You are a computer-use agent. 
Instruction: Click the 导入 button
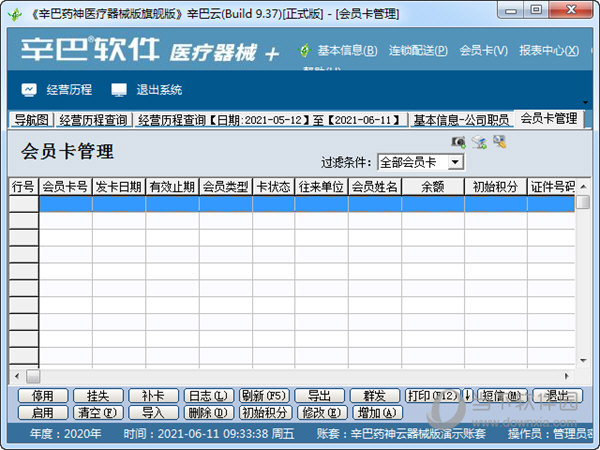pos(153,412)
